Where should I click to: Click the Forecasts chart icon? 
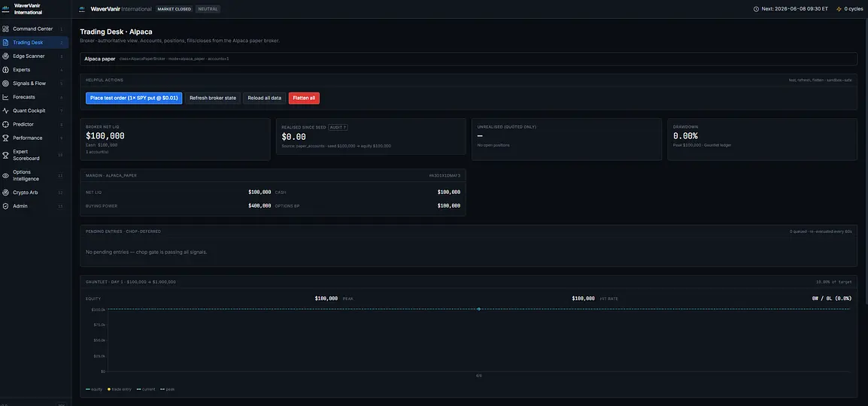pyautogui.click(x=5, y=97)
